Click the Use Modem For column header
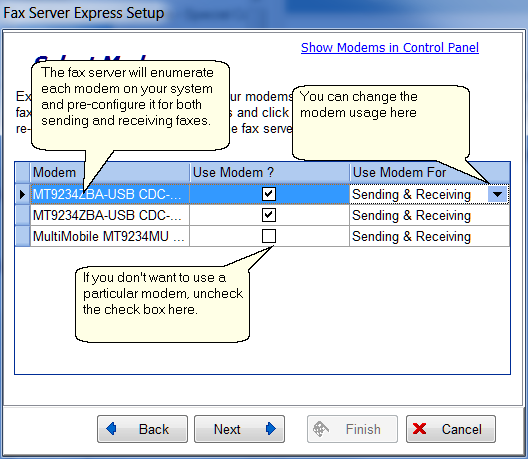Image resolution: width=528 pixels, height=459 pixels. click(430, 173)
